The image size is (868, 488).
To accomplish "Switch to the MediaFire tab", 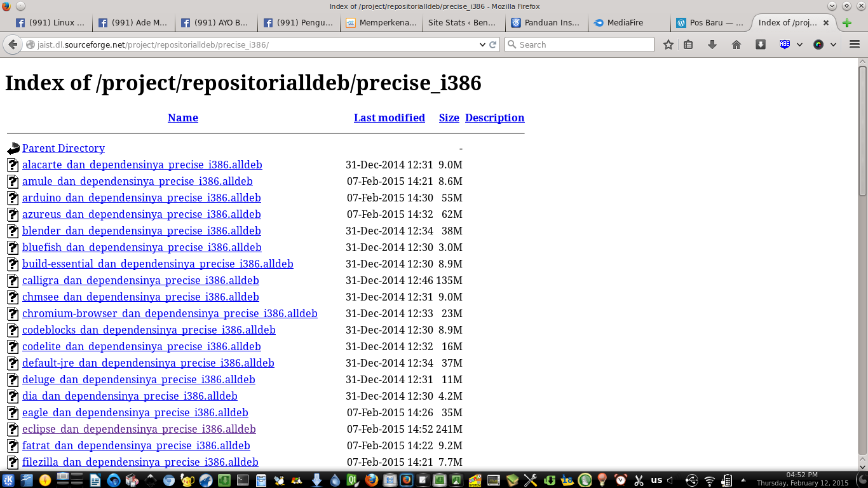I will (x=629, y=22).
